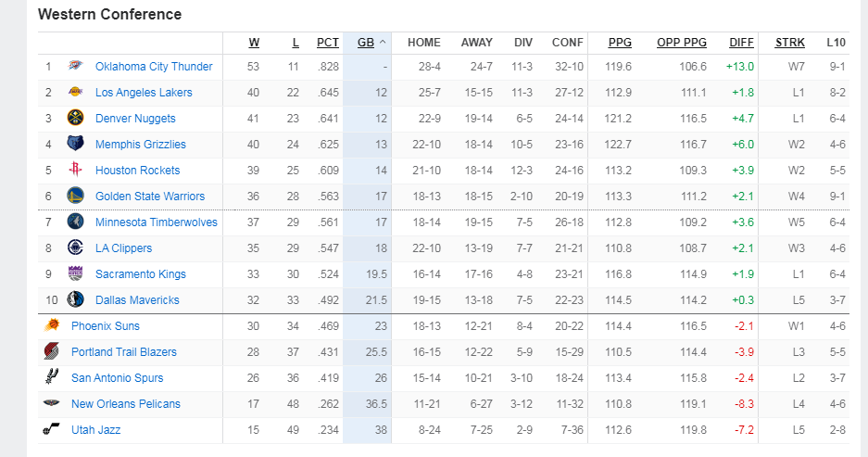Click the Memphis Grizzlies bear logo
The width and height of the screenshot is (868, 457).
pyautogui.click(x=75, y=144)
